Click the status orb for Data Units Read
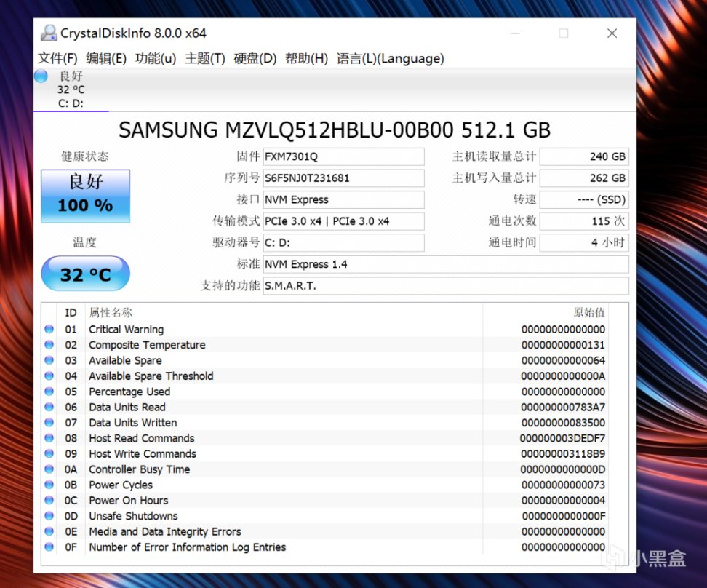This screenshot has height=588, width=707. tap(49, 407)
